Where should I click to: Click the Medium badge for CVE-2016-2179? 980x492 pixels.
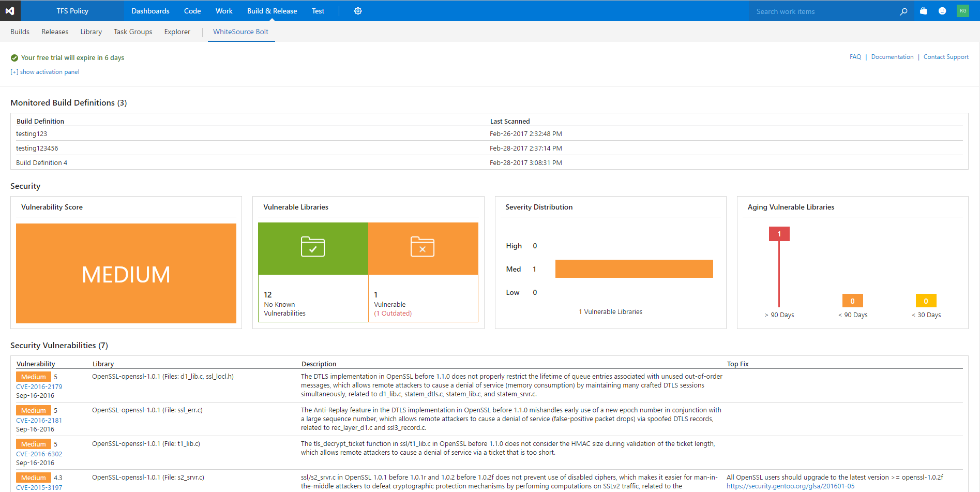click(34, 377)
